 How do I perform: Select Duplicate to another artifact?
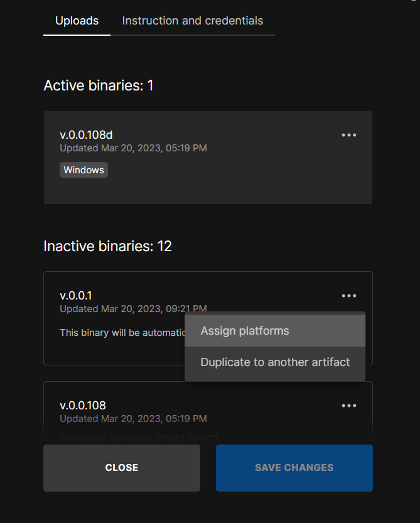[274, 362]
